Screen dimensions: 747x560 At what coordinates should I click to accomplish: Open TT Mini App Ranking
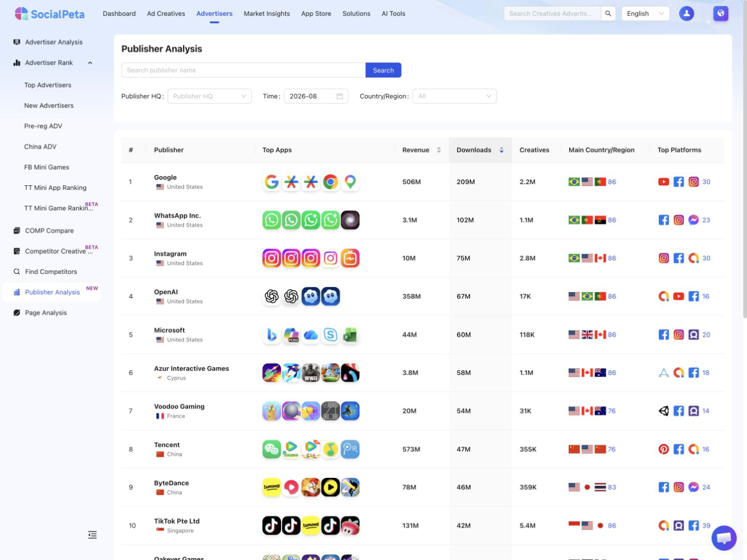[55, 188]
